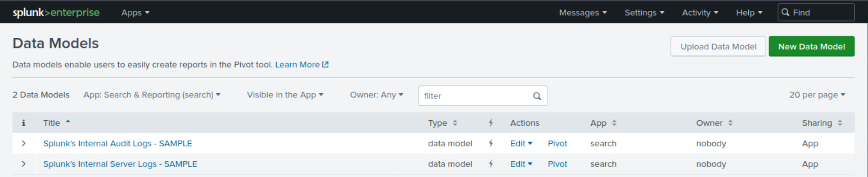Sort table by Type column

click(442, 123)
